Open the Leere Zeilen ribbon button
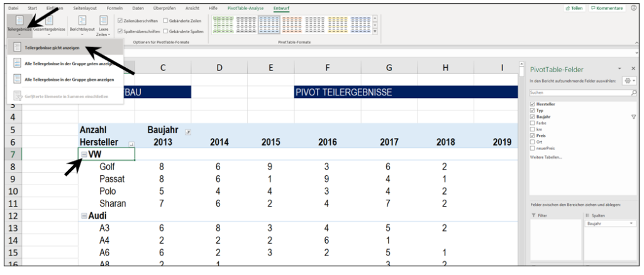 pos(104,25)
